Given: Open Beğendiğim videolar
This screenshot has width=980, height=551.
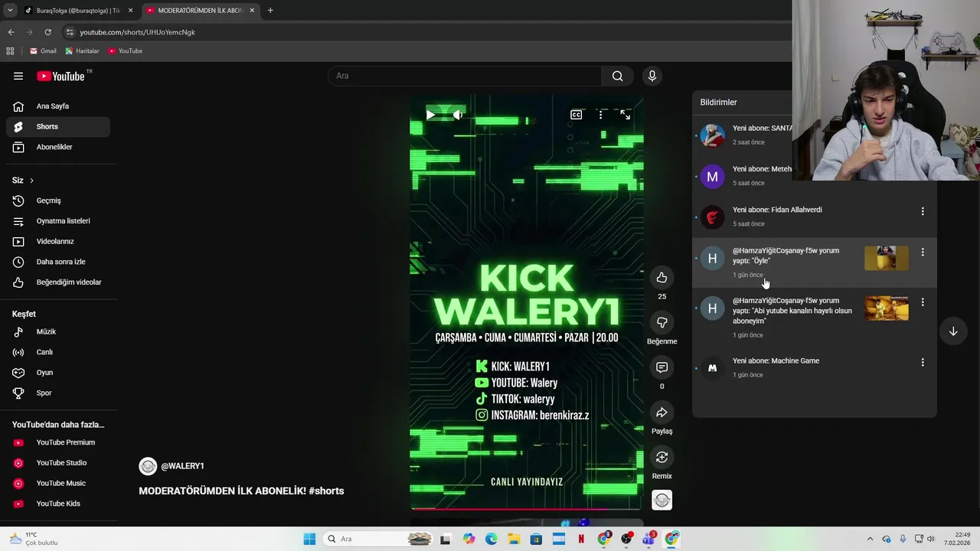Looking at the screenshot, I should 58,282.
